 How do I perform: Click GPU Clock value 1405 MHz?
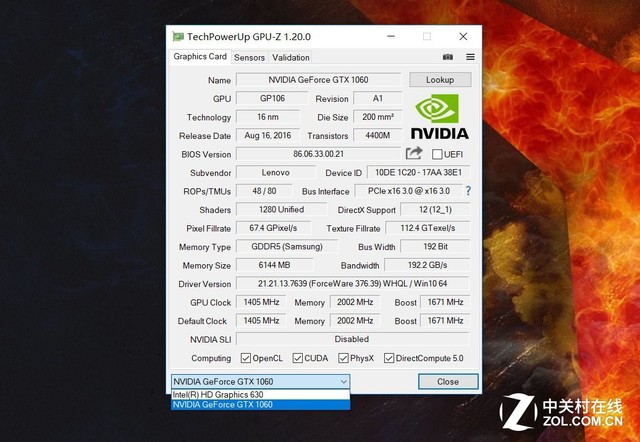click(261, 302)
